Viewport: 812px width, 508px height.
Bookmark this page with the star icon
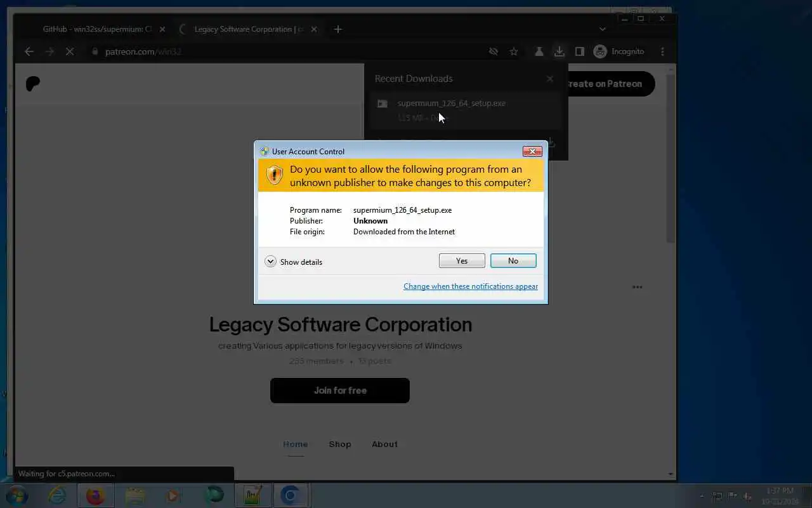514,51
